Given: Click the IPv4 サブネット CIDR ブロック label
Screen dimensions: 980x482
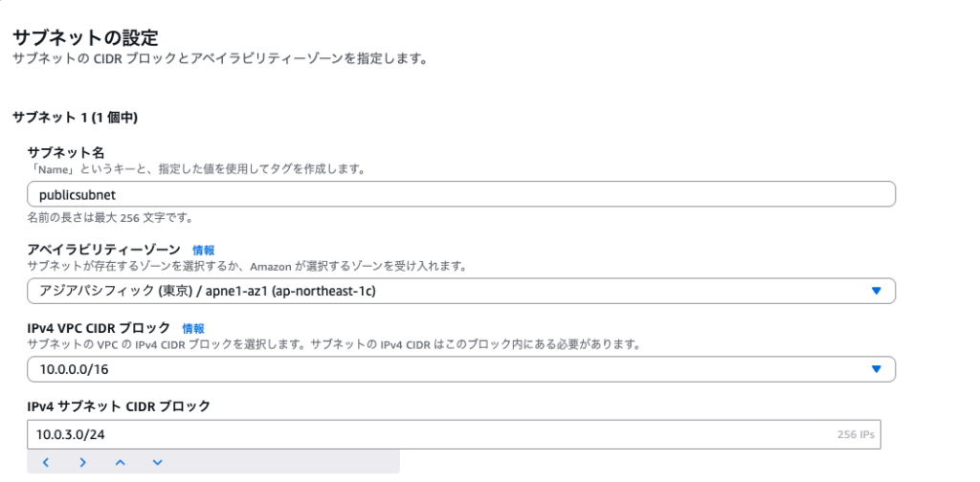Looking at the screenshot, I should 119,406.
